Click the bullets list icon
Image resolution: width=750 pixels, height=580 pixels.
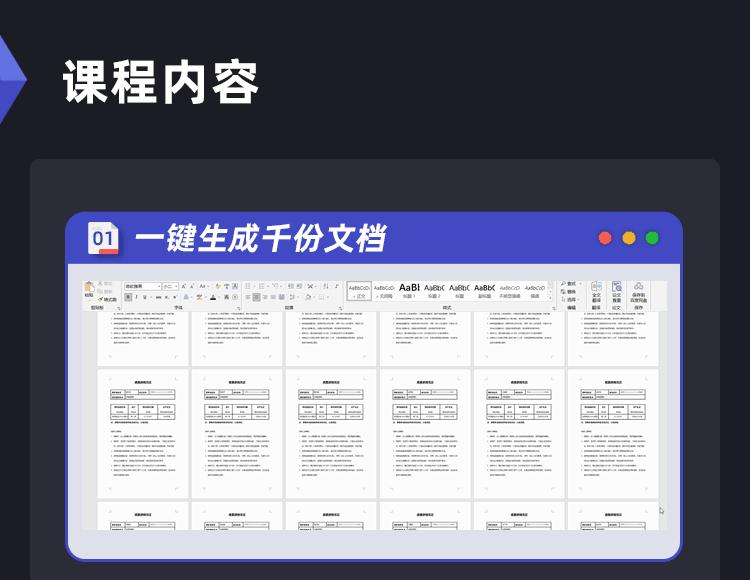[x=248, y=286]
